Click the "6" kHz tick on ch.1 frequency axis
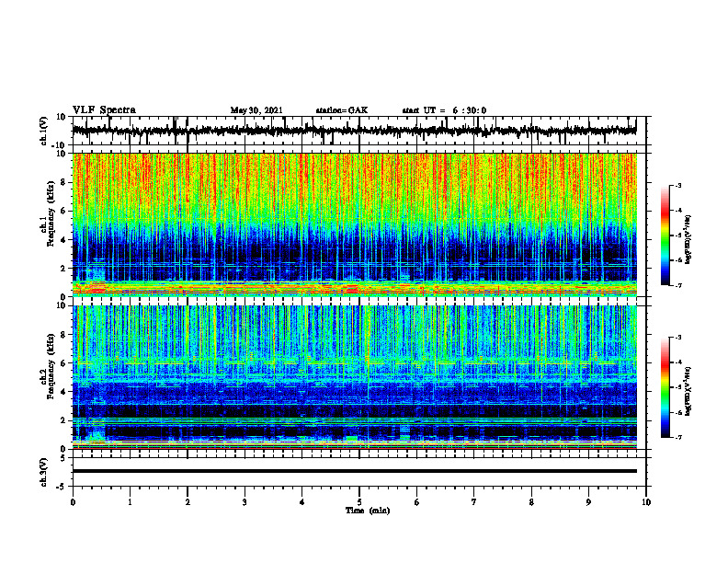This screenshot has height=563, width=728. (63, 212)
